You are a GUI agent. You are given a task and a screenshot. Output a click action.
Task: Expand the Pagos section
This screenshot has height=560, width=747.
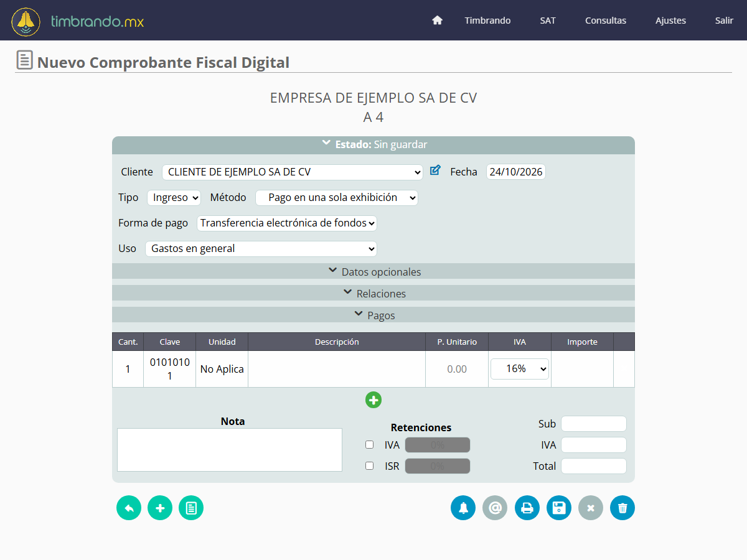coord(374,315)
